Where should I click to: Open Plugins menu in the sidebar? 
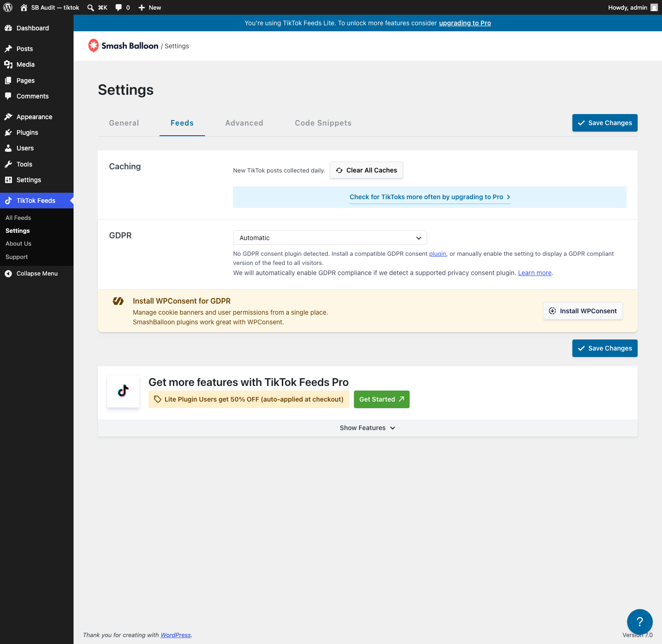37,132
